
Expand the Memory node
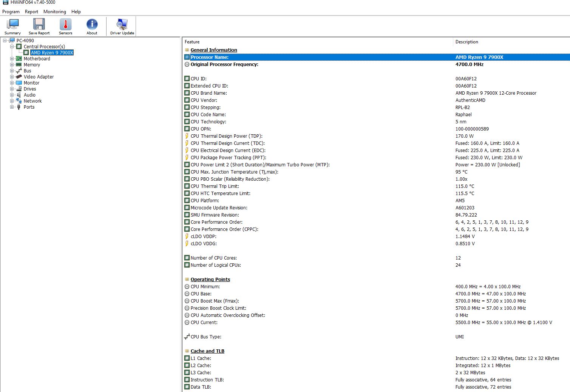12,65
